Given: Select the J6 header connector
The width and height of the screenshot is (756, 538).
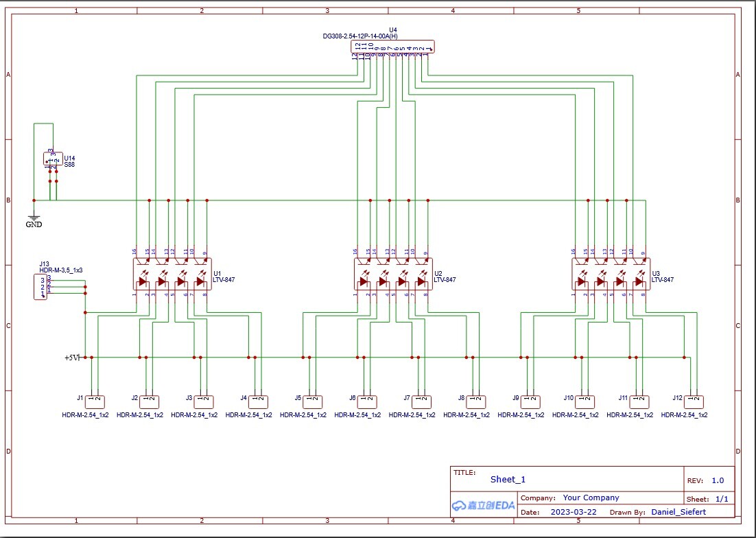Looking at the screenshot, I should [x=366, y=402].
